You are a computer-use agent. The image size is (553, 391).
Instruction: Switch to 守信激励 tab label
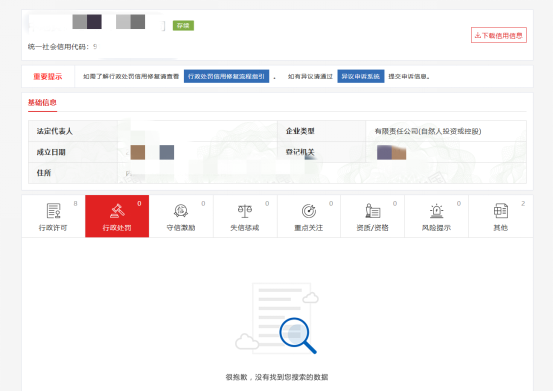tap(181, 228)
